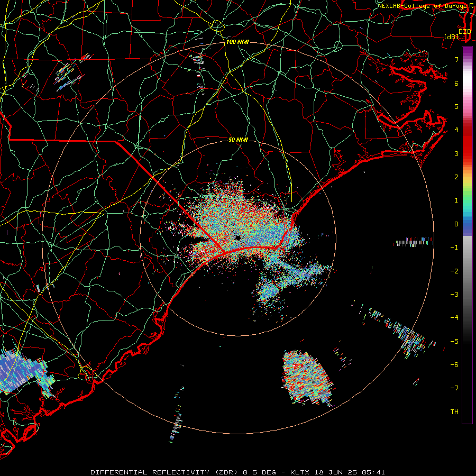Viewport: 476px width, 476px height.
Task: Click the legend value 4
Action: 456,130
